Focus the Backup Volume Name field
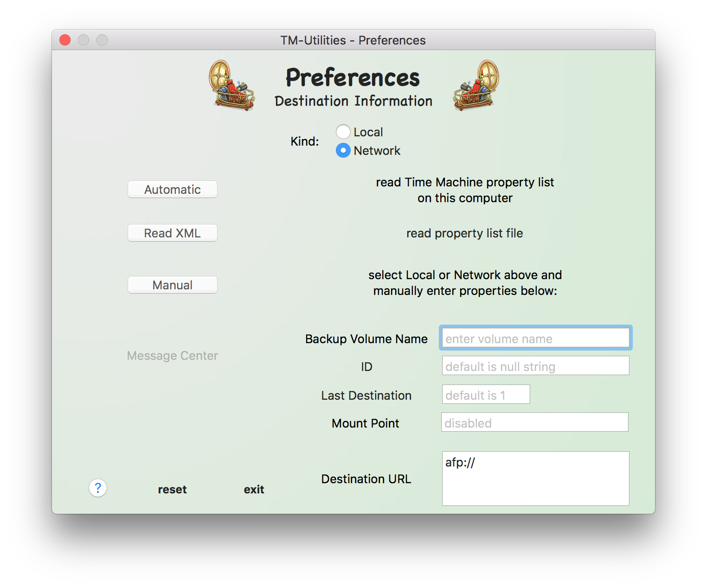The width and height of the screenshot is (707, 588). coord(536,338)
